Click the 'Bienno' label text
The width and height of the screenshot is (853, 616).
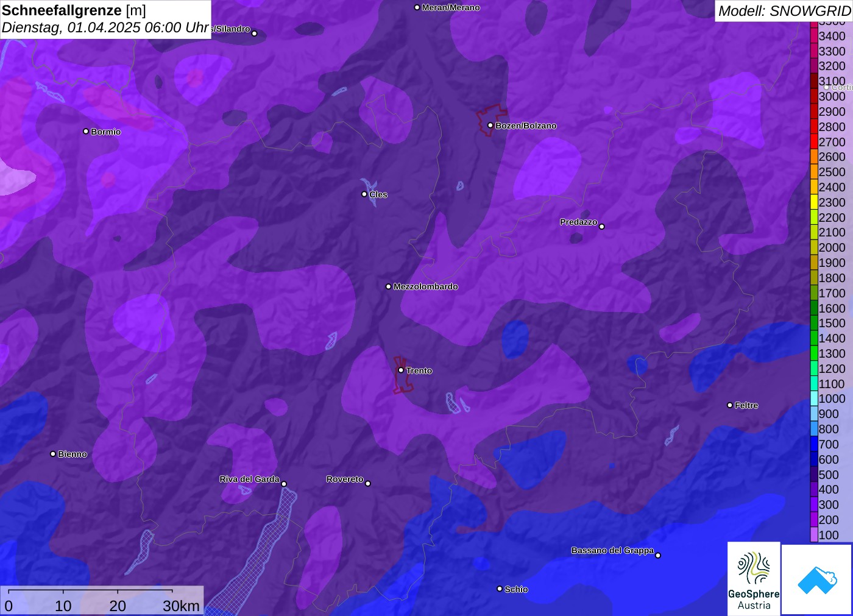73,454
